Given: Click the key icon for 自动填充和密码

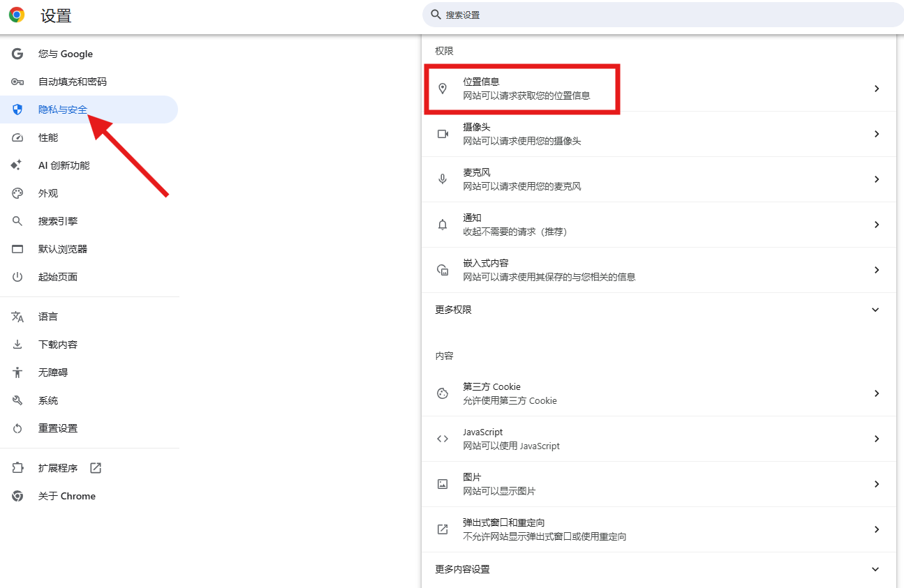Looking at the screenshot, I should 17,82.
